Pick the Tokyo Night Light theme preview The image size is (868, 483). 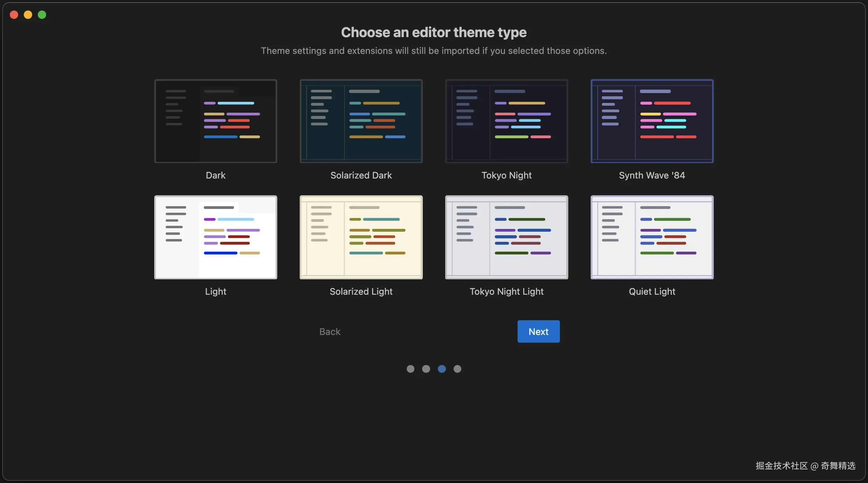(x=506, y=237)
